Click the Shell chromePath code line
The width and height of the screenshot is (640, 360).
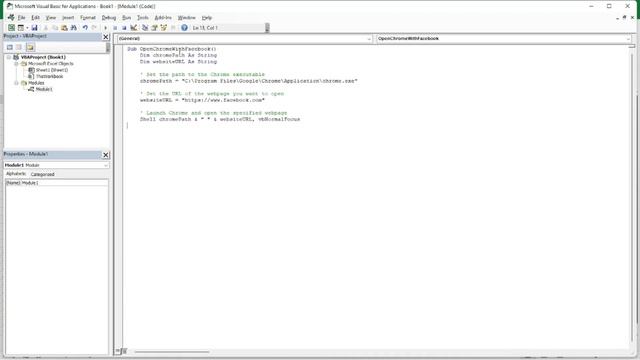click(x=220, y=119)
